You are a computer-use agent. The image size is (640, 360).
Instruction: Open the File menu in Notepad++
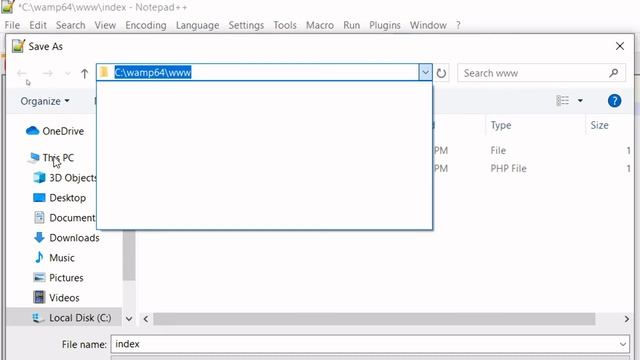[x=12, y=25]
